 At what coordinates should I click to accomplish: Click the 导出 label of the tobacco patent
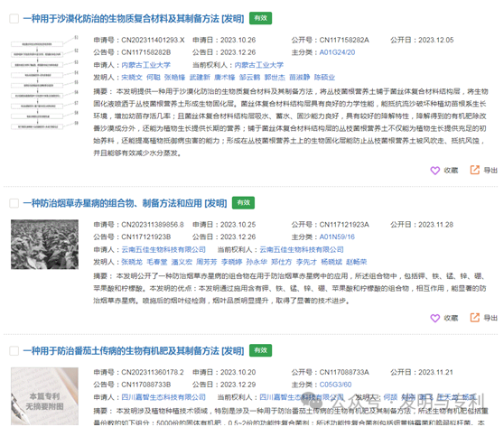490,318
